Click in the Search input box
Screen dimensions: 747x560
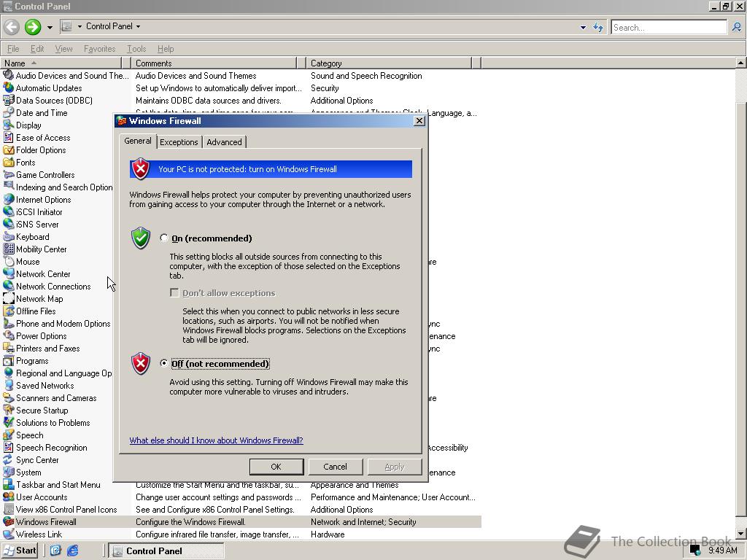[669, 27]
